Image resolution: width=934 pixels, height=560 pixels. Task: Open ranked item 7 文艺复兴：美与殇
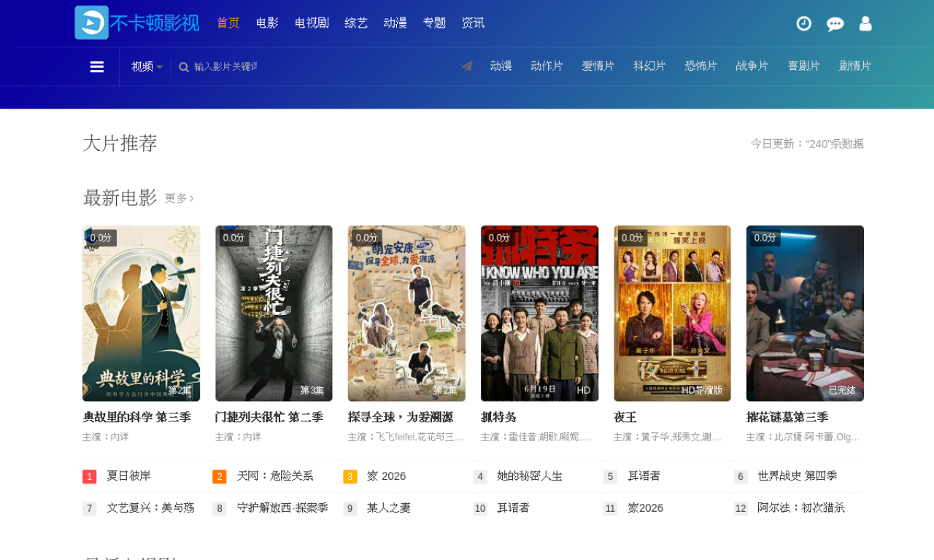click(151, 508)
